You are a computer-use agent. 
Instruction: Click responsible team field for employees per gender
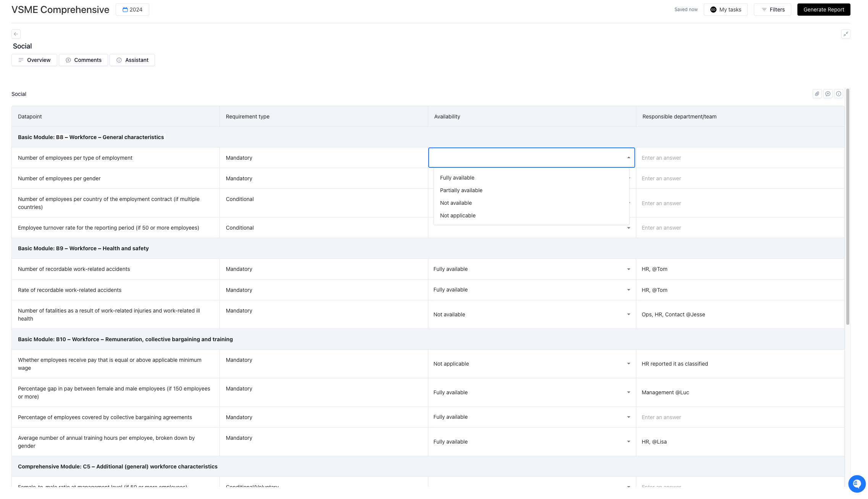click(x=740, y=178)
